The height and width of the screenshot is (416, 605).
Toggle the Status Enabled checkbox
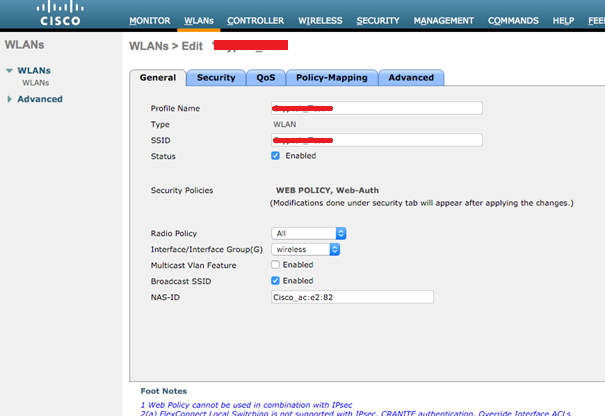[276, 156]
